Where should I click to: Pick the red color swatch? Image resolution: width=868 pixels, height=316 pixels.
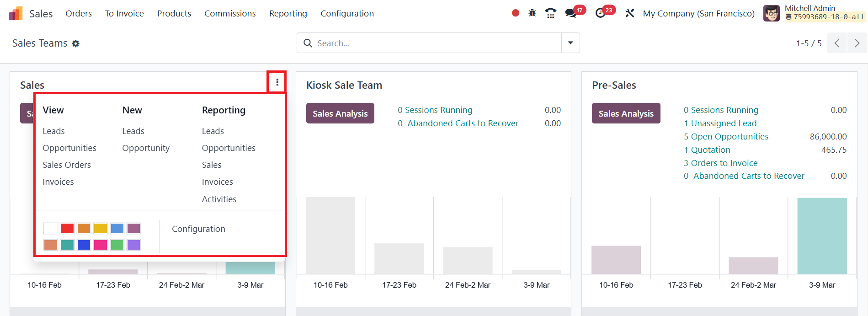point(67,228)
